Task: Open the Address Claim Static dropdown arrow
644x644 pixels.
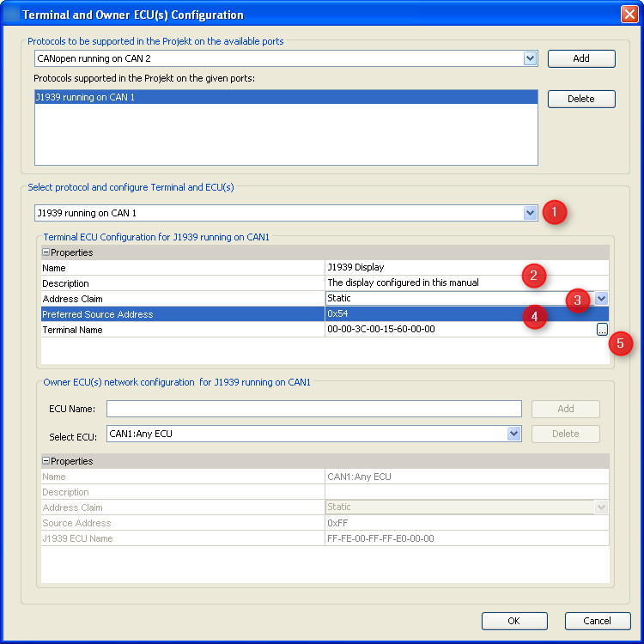Action: pos(601,299)
